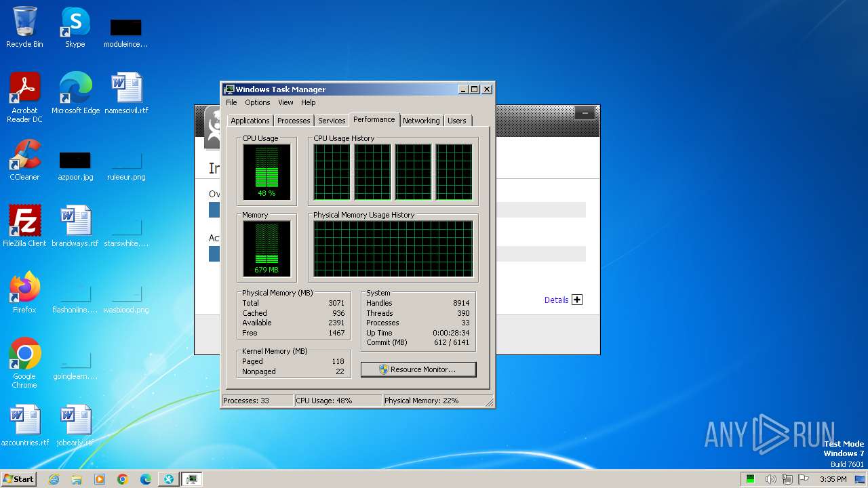The height and width of the screenshot is (488, 868).
Task: Open Google Chrome desktop shortcut
Action: coord(24,363)
